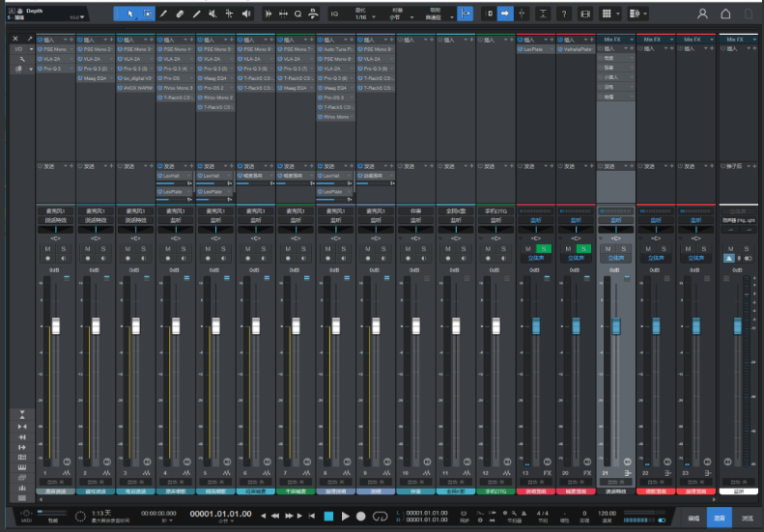Open console wrench settings icon
The image size is (764, 532).
22,59
